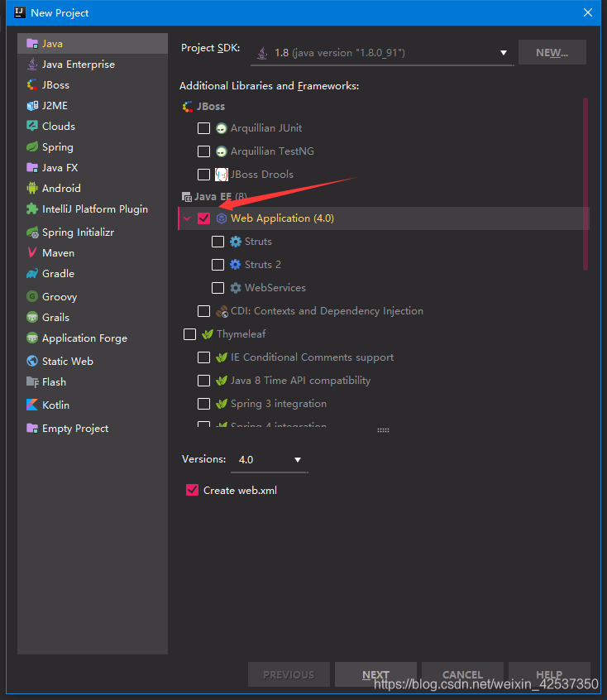Click the CDI coffee beans icon

tap(222, 311)
